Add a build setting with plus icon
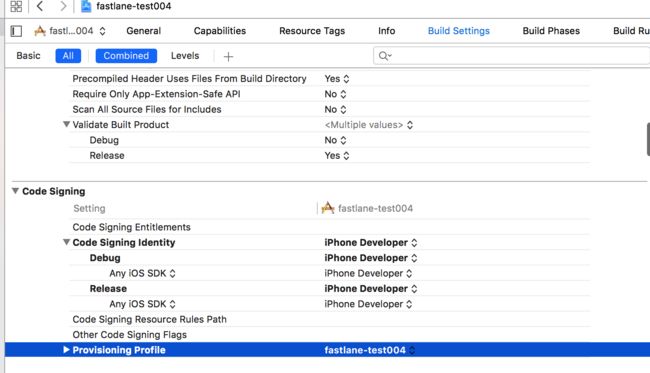The height and width of the screenshot is (373, 650). [x=228, y=56]
